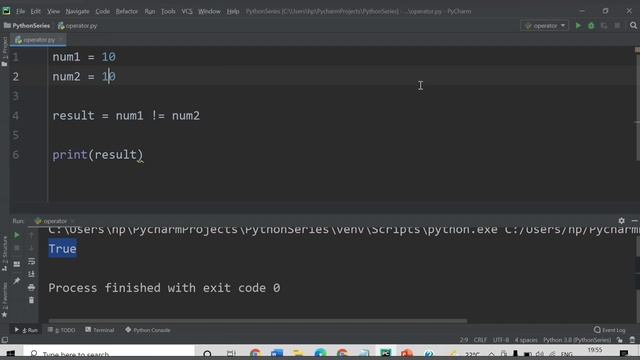The image size is (640, 360).
Task: Switch to the Run tool window button
Action: pyautogui.click(x=27, y=330)
